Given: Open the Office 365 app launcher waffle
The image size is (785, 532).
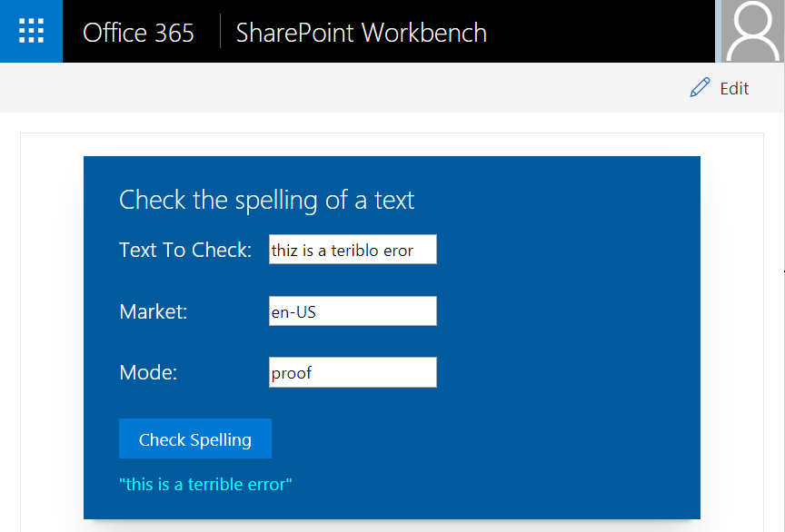Looking at the screenshot, I should pos(31,32).
